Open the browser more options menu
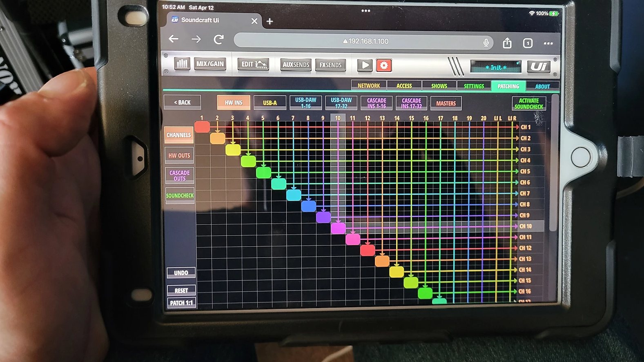 548,43
